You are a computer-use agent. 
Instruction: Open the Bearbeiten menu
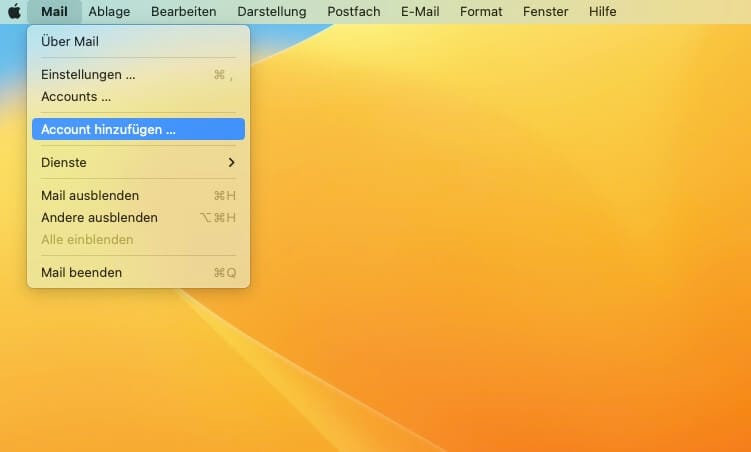[183, 12]
